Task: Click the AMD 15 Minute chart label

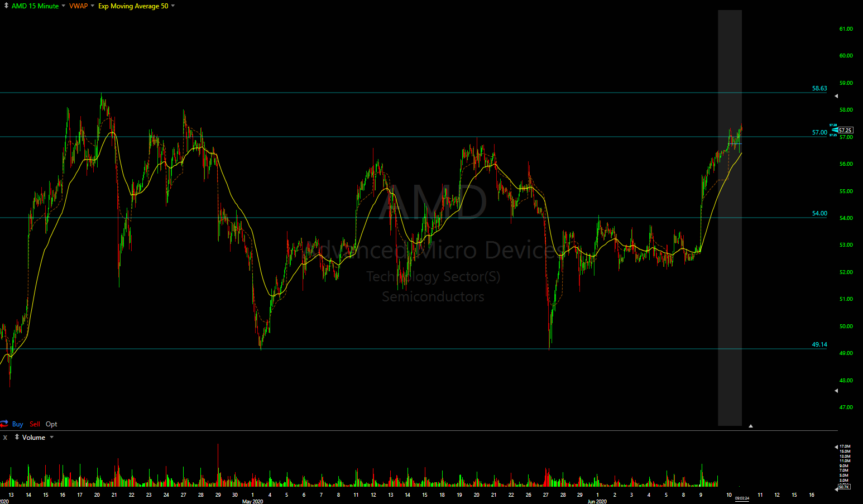Action: coord(35,6)
